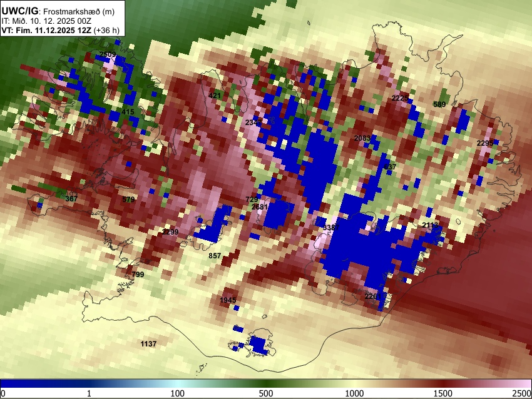Click the map value 637
Viewport: 532px width, 399px height.
point(390,167)
